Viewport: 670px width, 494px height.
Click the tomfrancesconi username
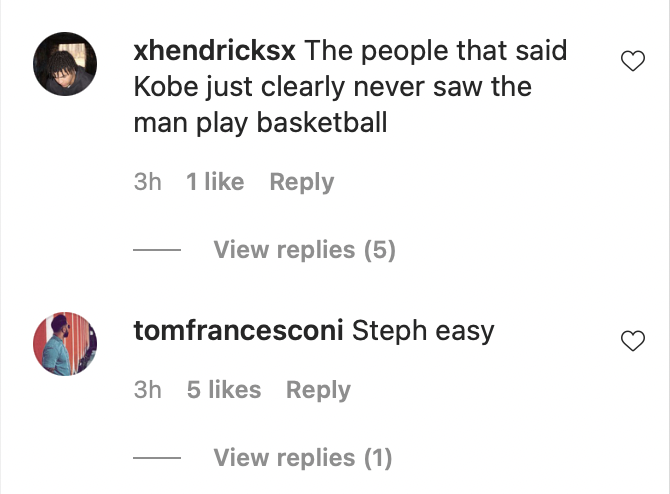point(238,330)
